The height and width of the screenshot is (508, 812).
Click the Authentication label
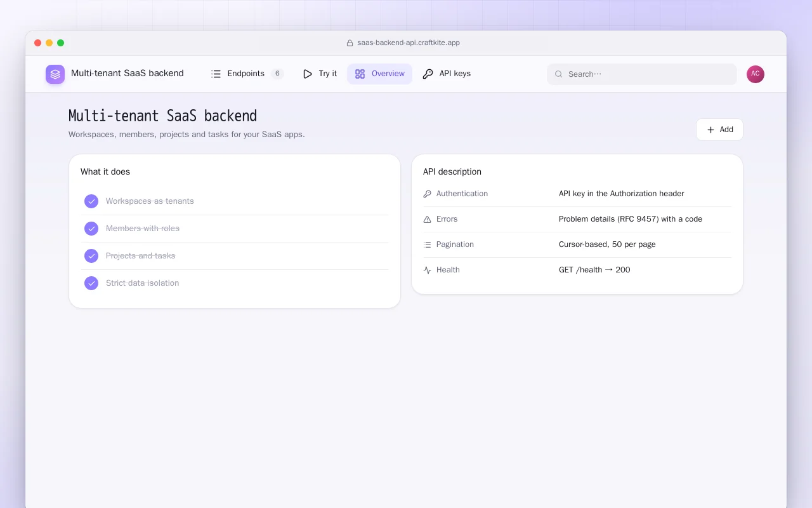462,194
